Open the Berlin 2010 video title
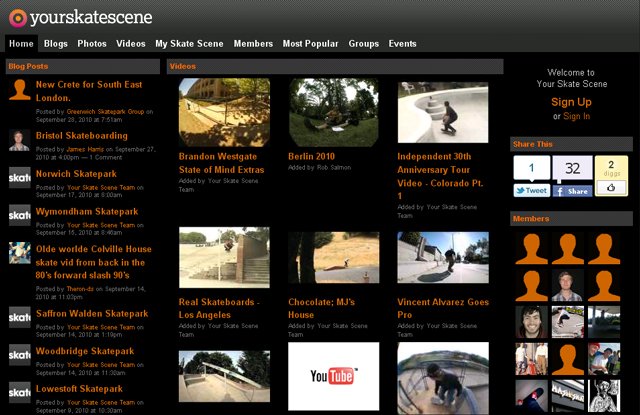The image size is (640, 415). coord(312,156)
